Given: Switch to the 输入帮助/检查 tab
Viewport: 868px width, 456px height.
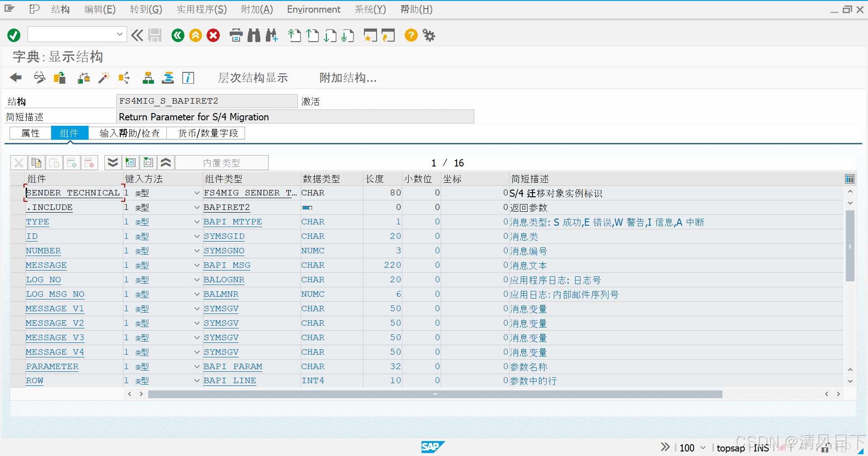Looking at the screenshot, I should point(130,133).
